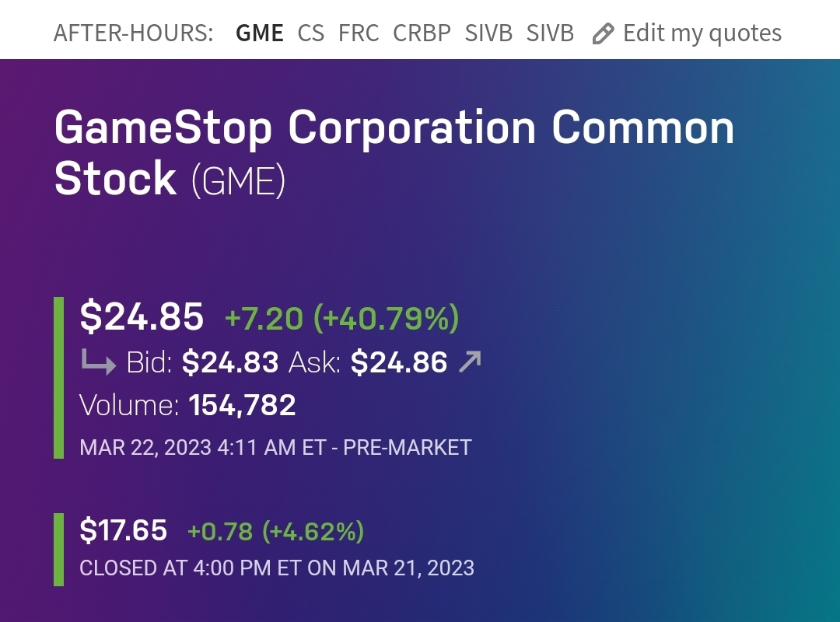
Task: Click the $24.85 pre-market price
Action: point(142,316)
